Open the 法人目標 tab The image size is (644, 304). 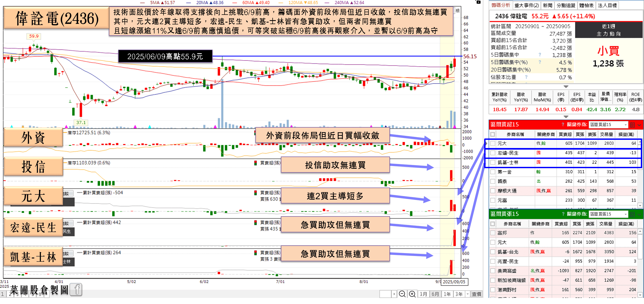click(x=607, y=5)
